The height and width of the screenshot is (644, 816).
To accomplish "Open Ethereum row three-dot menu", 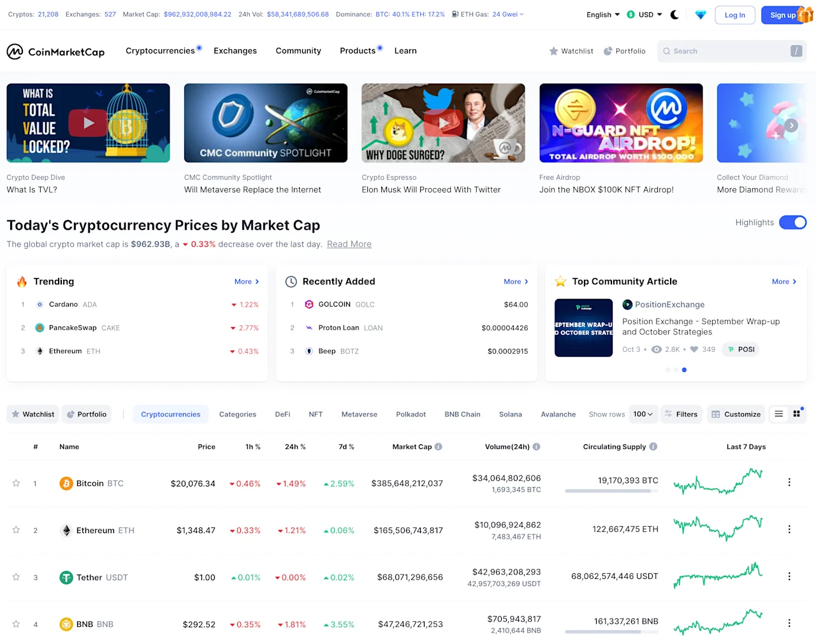I will (789, 529).
